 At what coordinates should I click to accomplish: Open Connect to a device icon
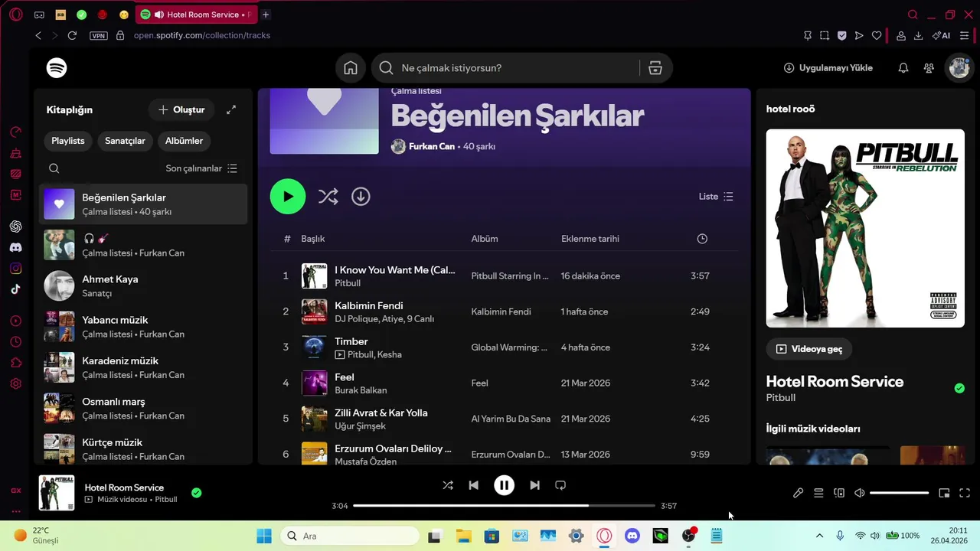click(x=839, y=493)
